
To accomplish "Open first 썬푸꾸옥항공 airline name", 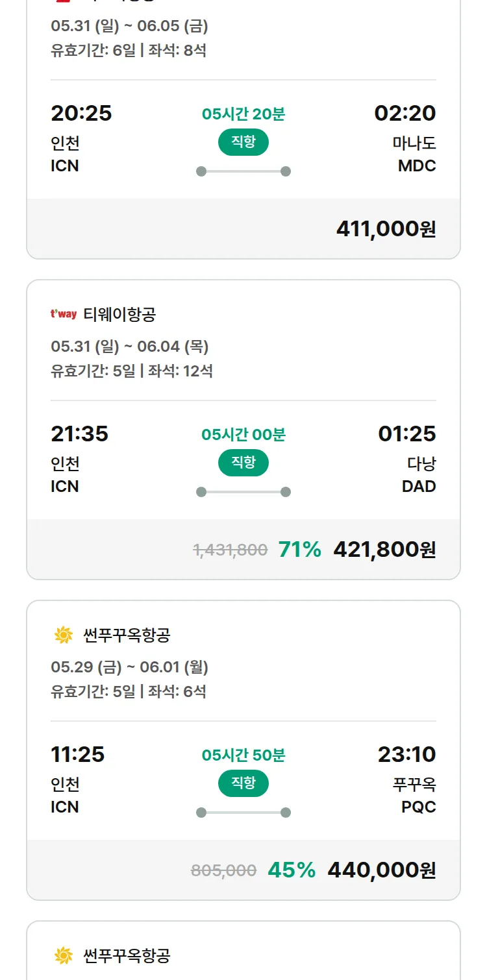I will pos(127,635).
